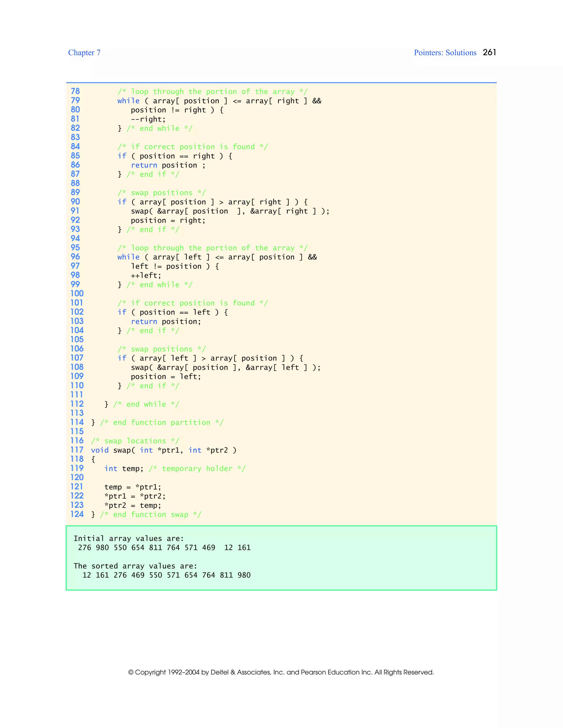
Task: Click page number 261 in header
Action: 489,52
